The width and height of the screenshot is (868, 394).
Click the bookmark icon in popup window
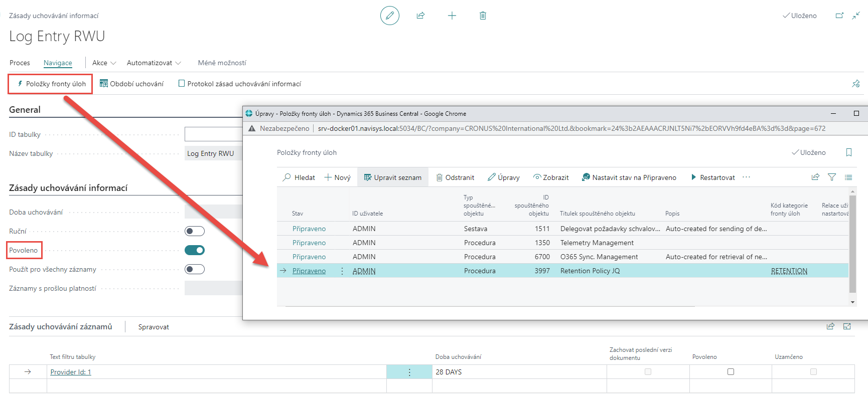pos(848,152)
